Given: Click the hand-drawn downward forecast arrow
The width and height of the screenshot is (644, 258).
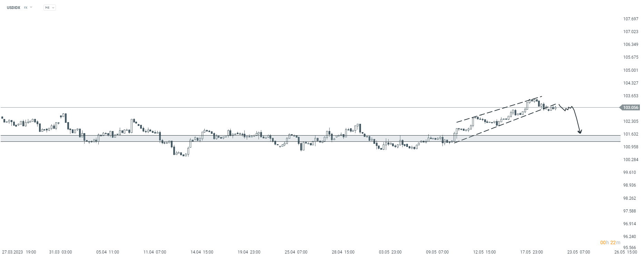Looking at the screenshot, I should pos(577,121).
